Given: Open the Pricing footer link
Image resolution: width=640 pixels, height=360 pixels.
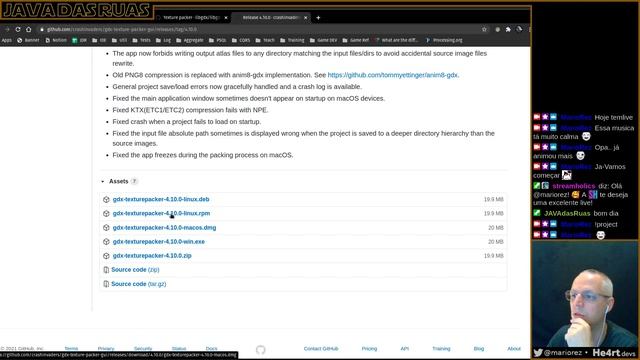Looking at the screenshot, I should (x=369, y=349).
